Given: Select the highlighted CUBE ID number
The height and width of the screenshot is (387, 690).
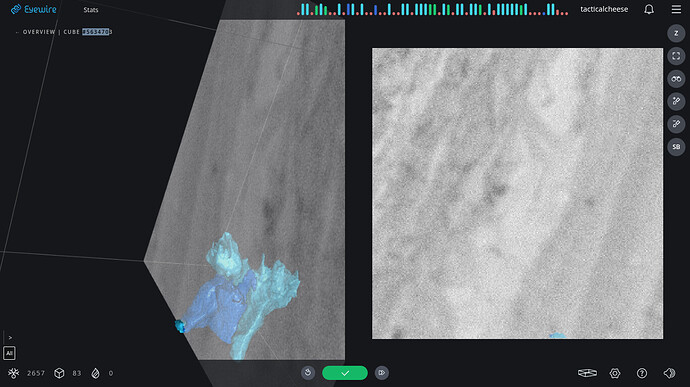Looking at the screenshot, I should click(x=96, y=32).
